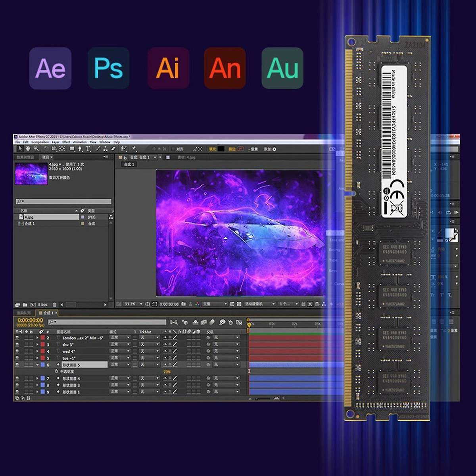This screenshot has height=476, width=476.
Task: Hide the London layer with eye icon
Action: [x=17, y=338]
